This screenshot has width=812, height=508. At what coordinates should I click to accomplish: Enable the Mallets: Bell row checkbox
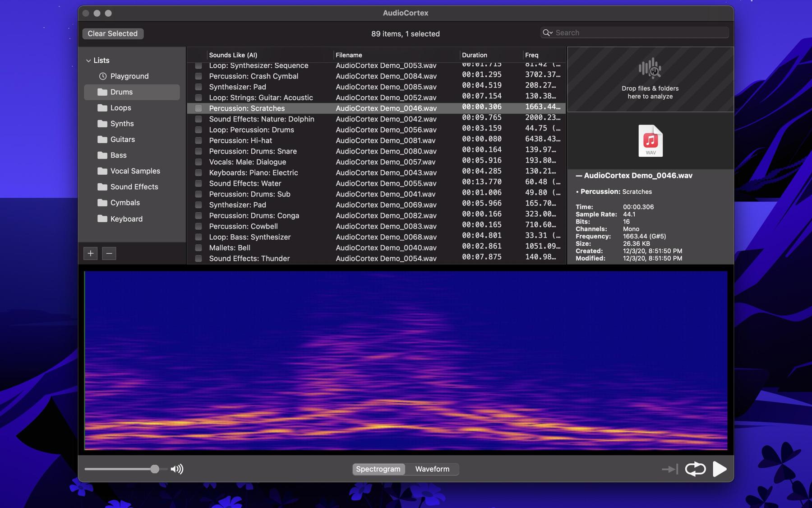tap(198, 248)
